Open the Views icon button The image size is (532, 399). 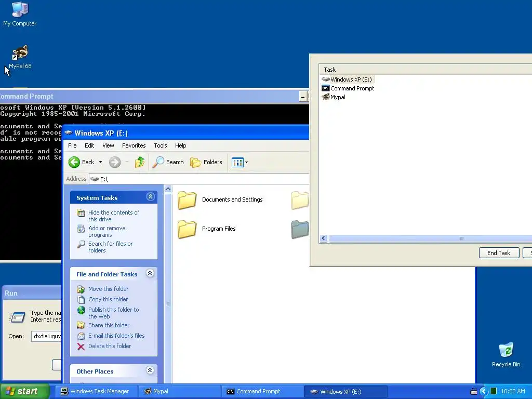click(237, 162)
